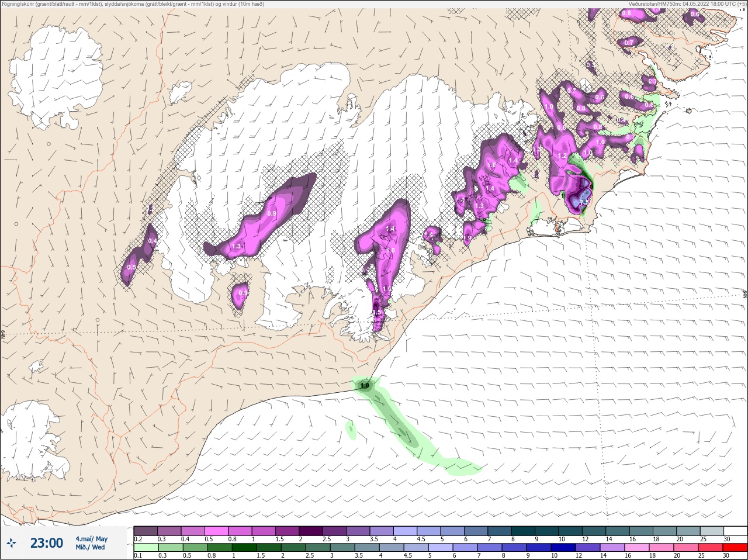748x560 pixels.
Task: Click the Mið./ Wed weekday label
Action: (x=90, y=547)
